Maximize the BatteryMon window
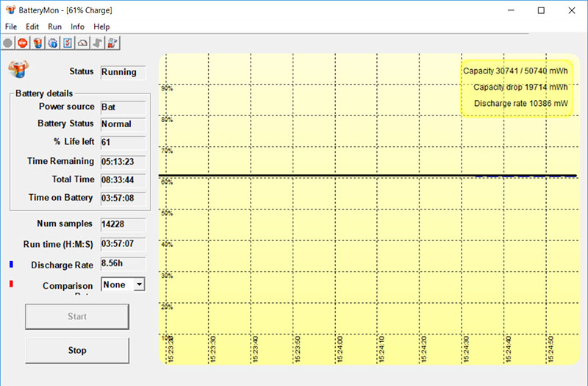 [x=541, y=10]
